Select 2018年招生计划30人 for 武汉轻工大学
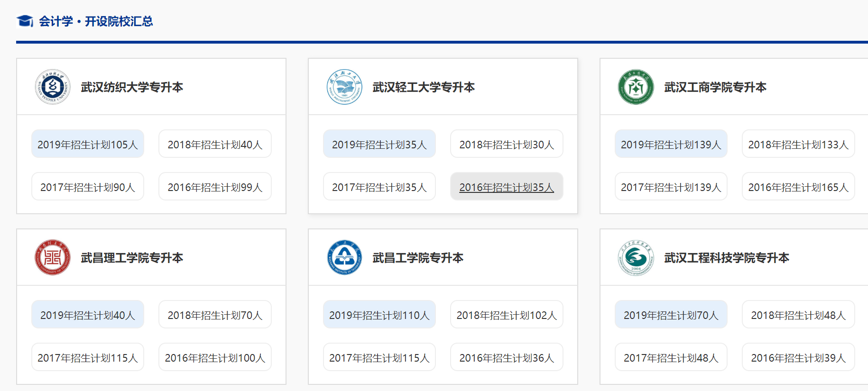This screenshot has height=391, width=868. (x=507, y=144)
